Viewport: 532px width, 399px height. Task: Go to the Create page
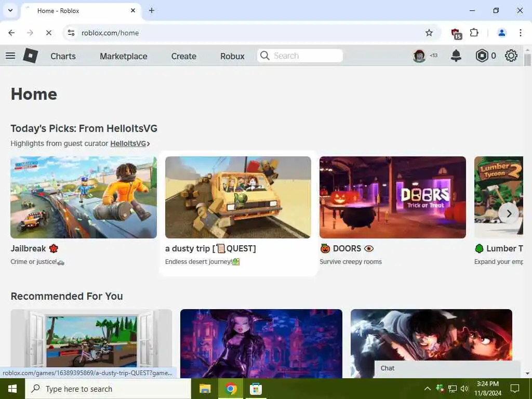[183, 56]
